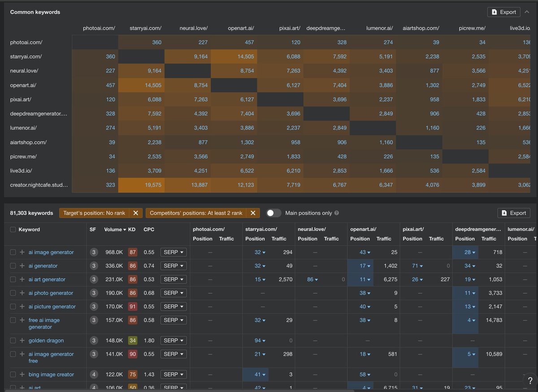Add ai art generator via plus icon

(x=22, y=279)
